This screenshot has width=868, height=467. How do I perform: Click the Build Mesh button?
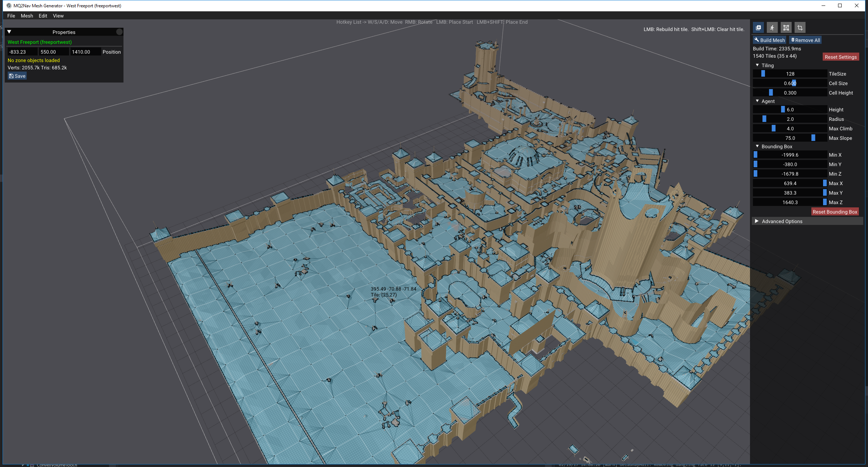coord(769,40)
